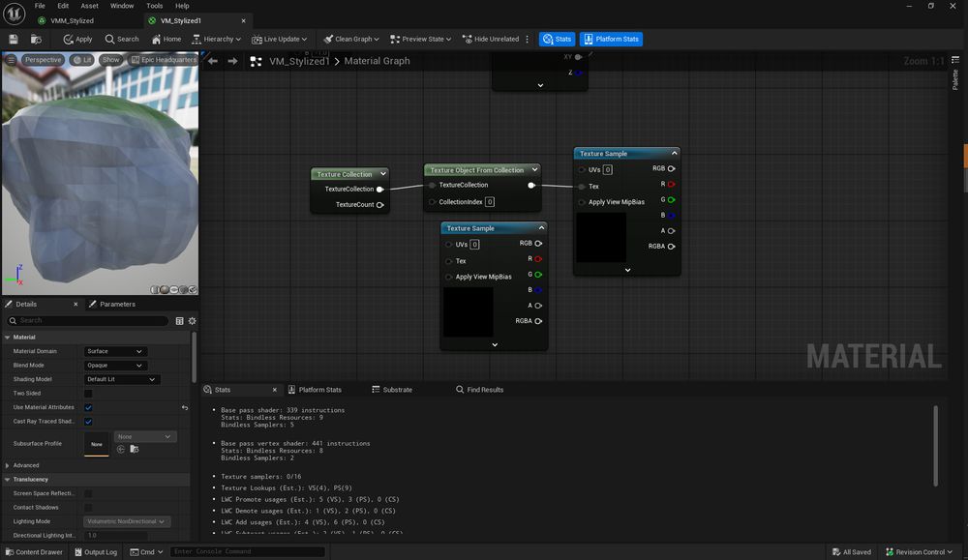Viewport: 968px width, 560px height.
Task: Open the Edit menu
Action: [x=63, y=6]
